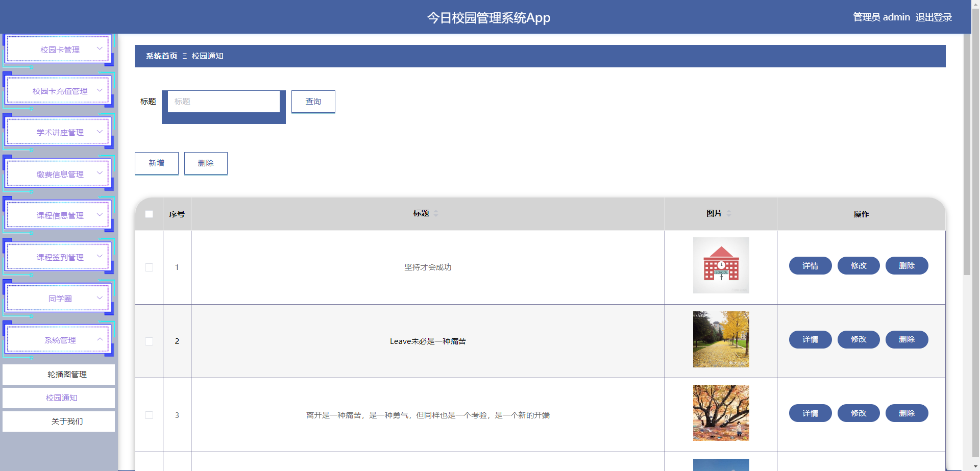This screenshot has height=471, width=980.
Task: Navigate to 系统首页 via breadcrumb
Action: point(160,56)
